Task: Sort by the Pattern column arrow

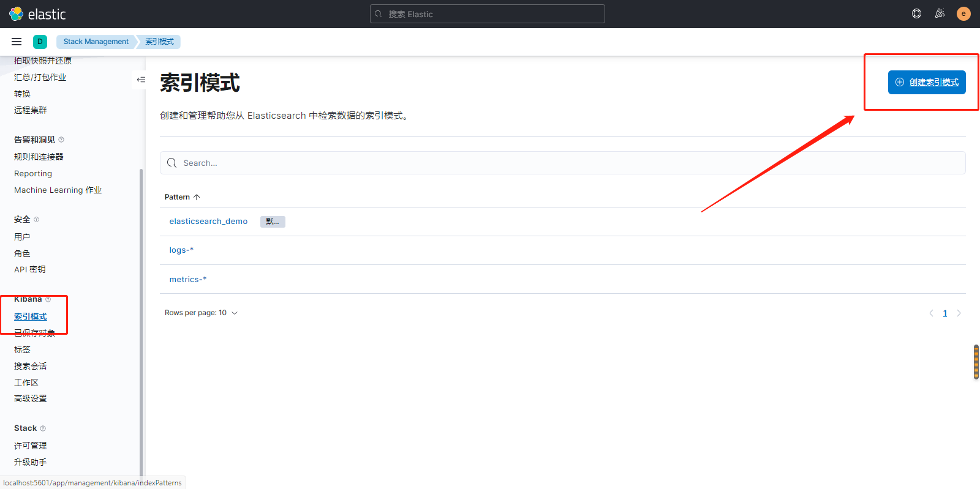Action: [x=197, y=197]
